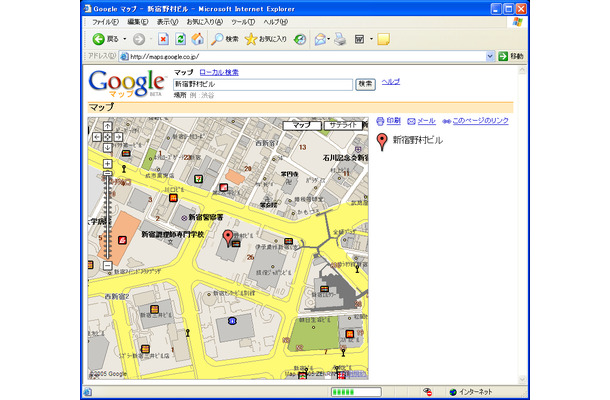Image resolution: width=610 pixels, height=400 pixels.
Task: Click the Windows flag throbber icon
Action: 517,22
